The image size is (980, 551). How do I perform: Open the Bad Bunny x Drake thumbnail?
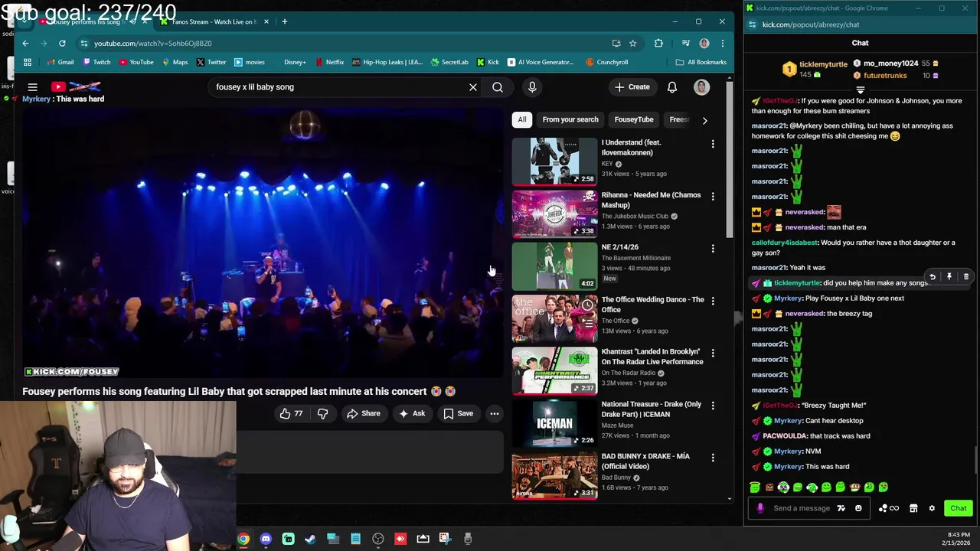pos(554,475)
